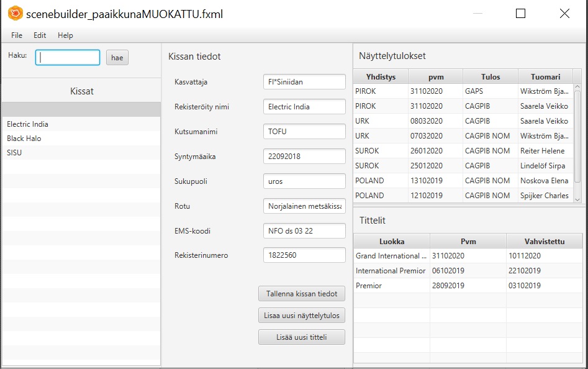Viewport: 588px width, 369px height.
Task: Click the Haku search input field
Action: click(x=67, y=57)
